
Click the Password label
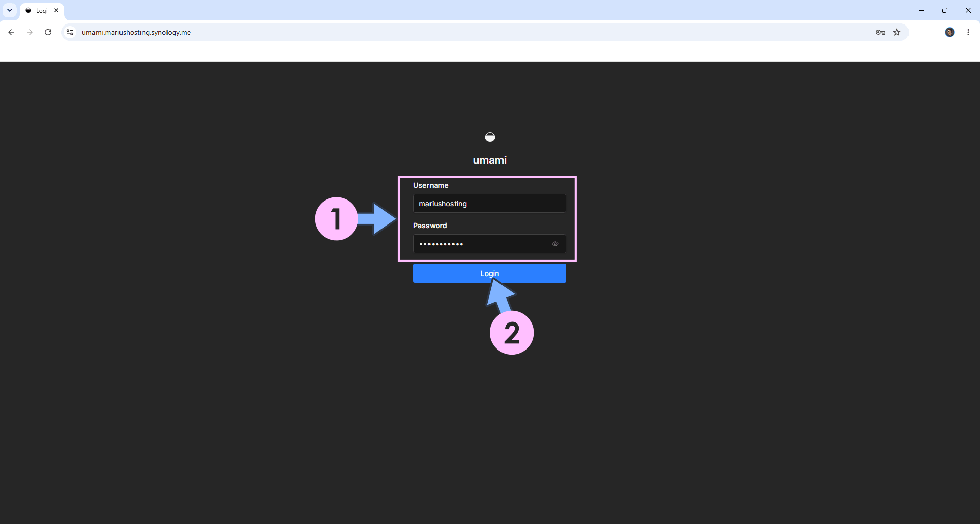430,226
